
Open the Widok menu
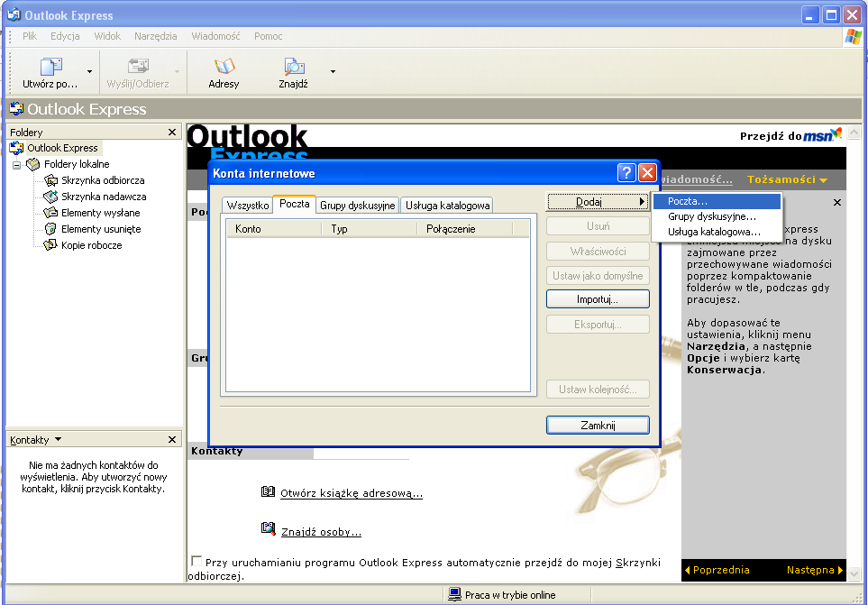click(107, 36)
